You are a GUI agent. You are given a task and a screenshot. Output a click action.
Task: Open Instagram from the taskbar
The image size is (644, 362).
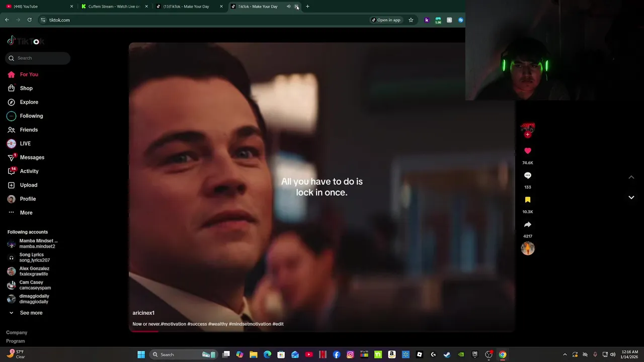pyautogui.click(x=350, y=354)
